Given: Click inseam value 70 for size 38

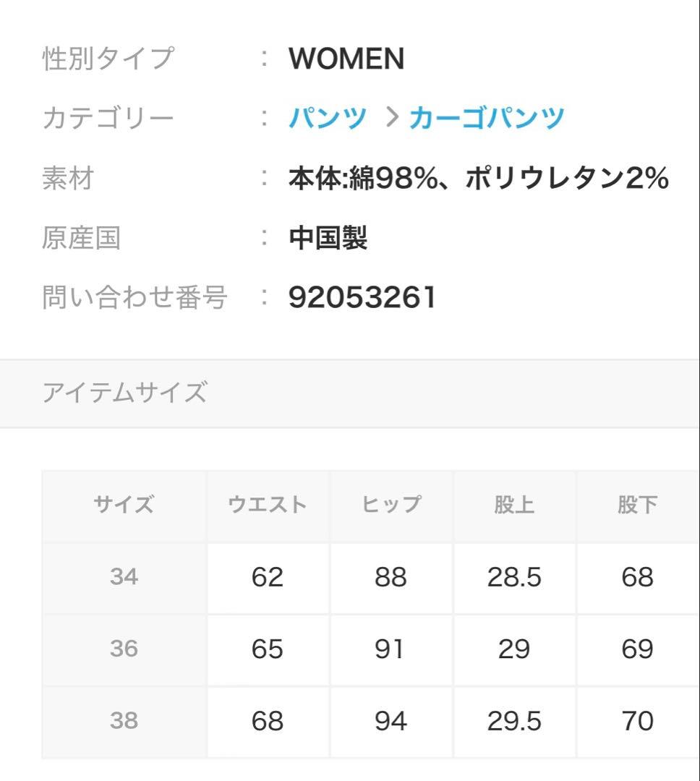Looking at the screenshot, I should point(637,720).
